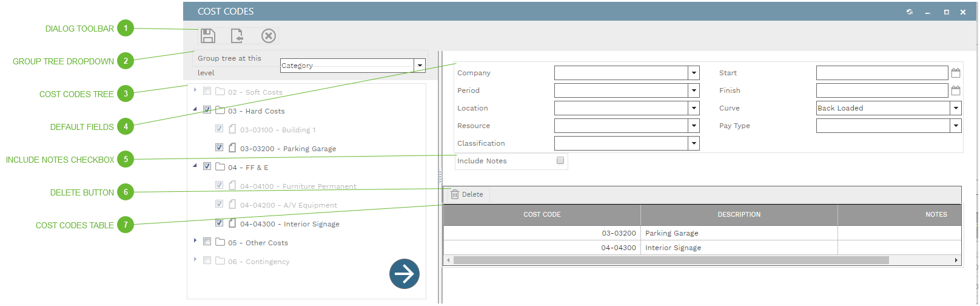
Task: Click the trash icon beside Delete
Action: click(x=455, y=194)
